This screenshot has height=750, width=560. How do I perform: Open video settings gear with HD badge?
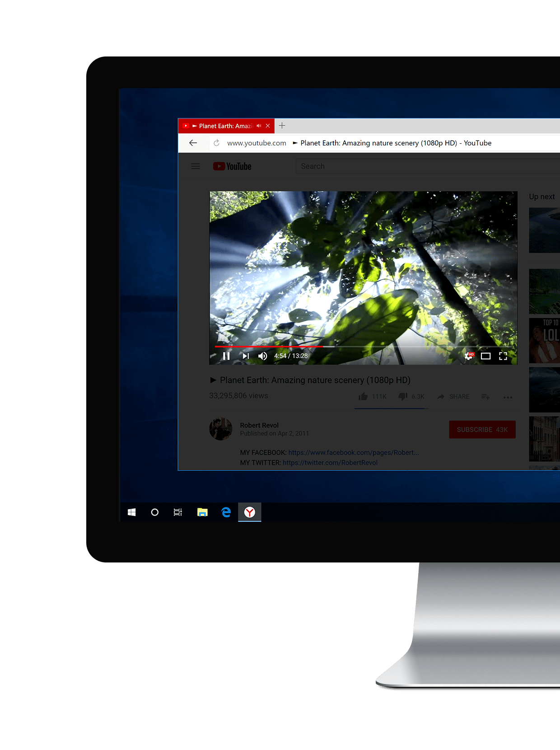click(469, 356)
